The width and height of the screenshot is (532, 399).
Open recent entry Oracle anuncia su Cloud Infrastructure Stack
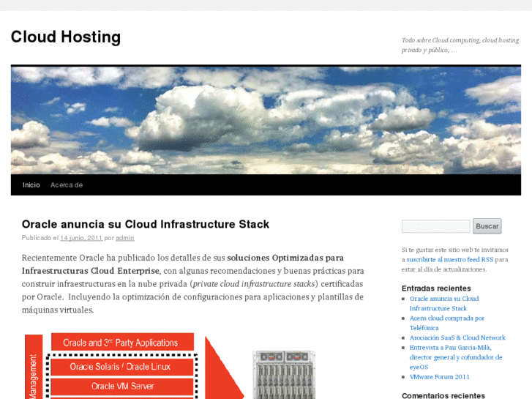point(444,303)
